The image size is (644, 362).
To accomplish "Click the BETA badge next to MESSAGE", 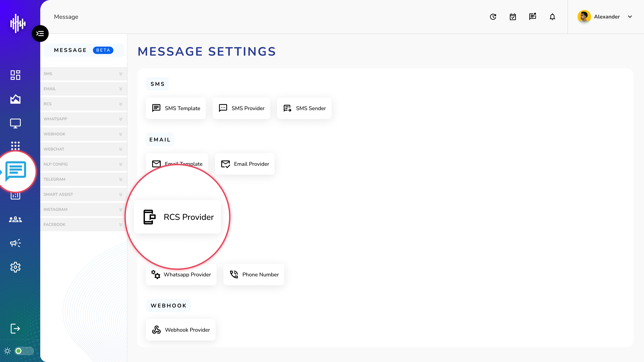I will tap(103, 50).
